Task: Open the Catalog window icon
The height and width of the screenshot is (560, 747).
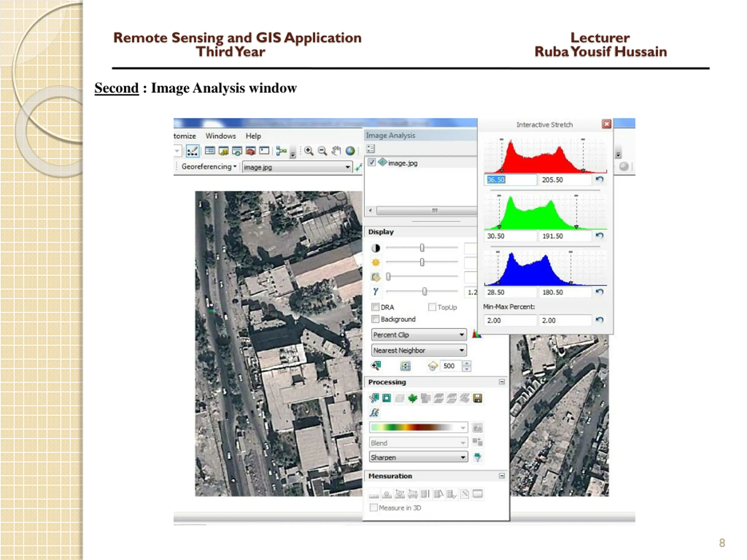Action: coord(223,151)
